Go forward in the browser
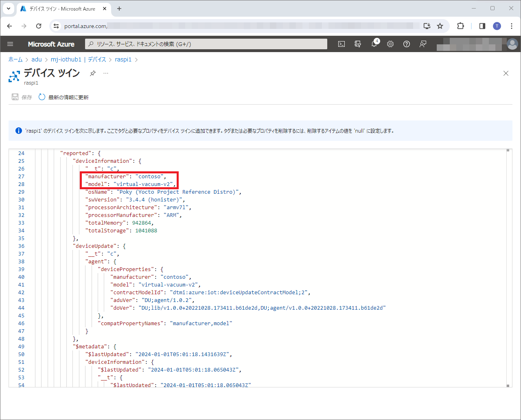Screen dimensions: 521x420 coord(24,26)
